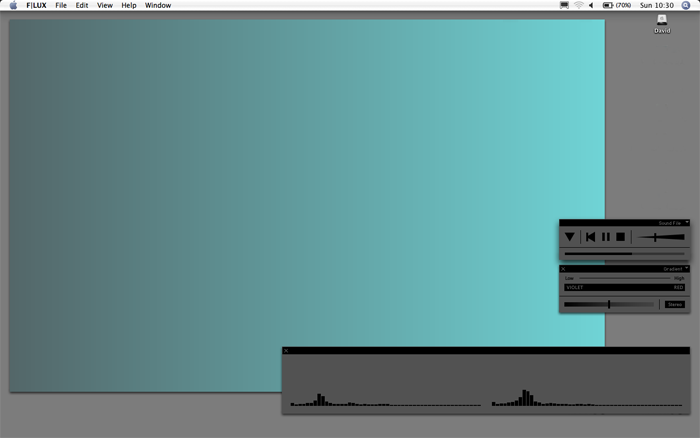
Task: Open the Help menu
Action: click(129, 5)
